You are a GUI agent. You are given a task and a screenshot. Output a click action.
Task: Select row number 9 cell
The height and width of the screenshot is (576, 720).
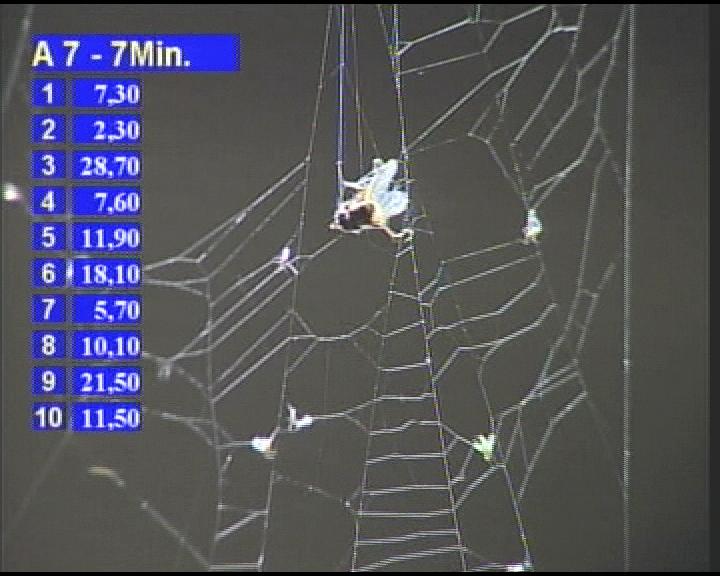coord(48,381)
